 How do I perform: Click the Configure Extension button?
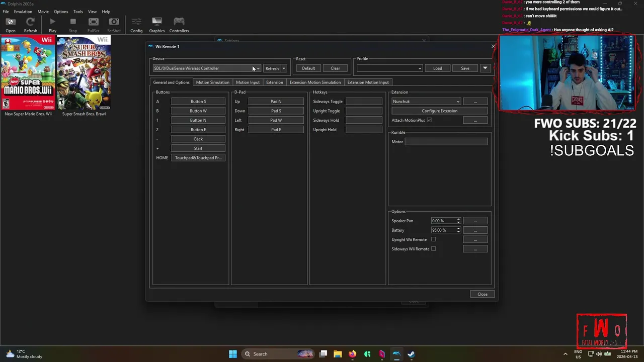[439, 111]
